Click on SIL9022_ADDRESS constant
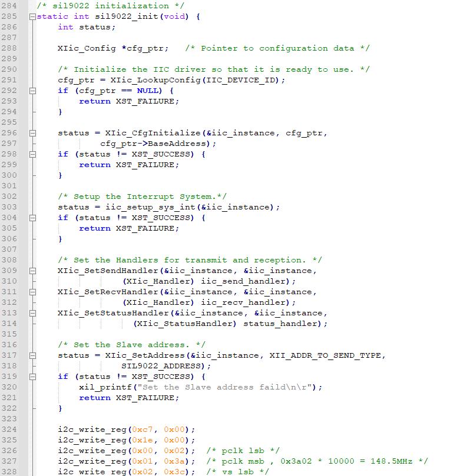464x476 pixels. click(161, 366)
